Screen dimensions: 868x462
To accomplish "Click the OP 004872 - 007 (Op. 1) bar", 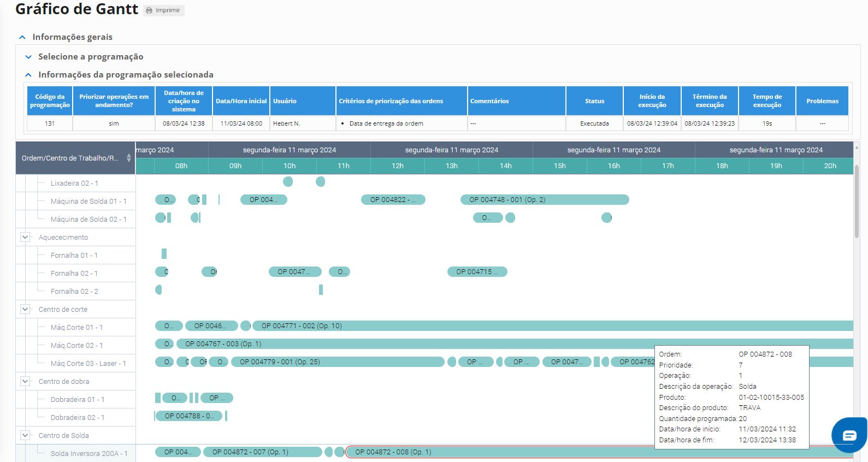I will point(263,452).
